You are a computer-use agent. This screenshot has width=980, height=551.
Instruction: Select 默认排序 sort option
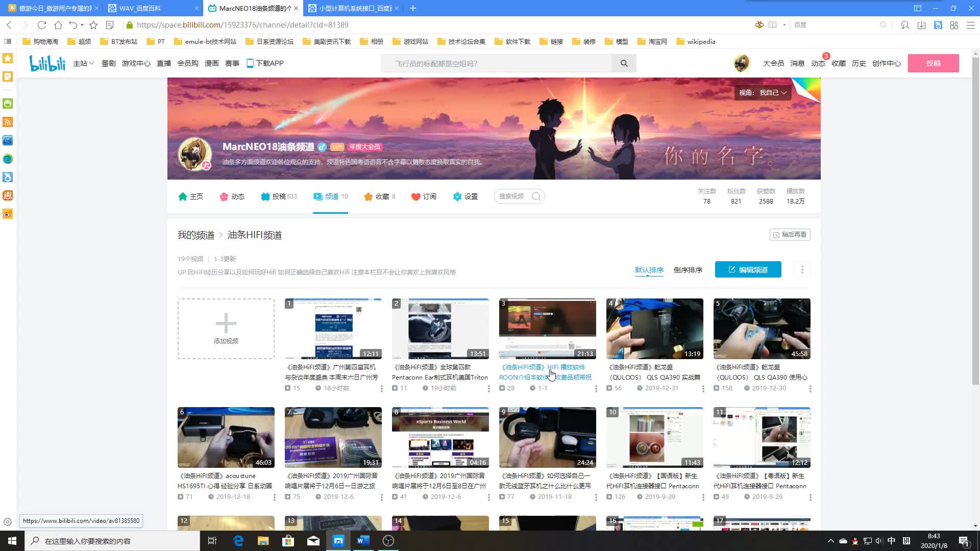(x=649, y=270)
